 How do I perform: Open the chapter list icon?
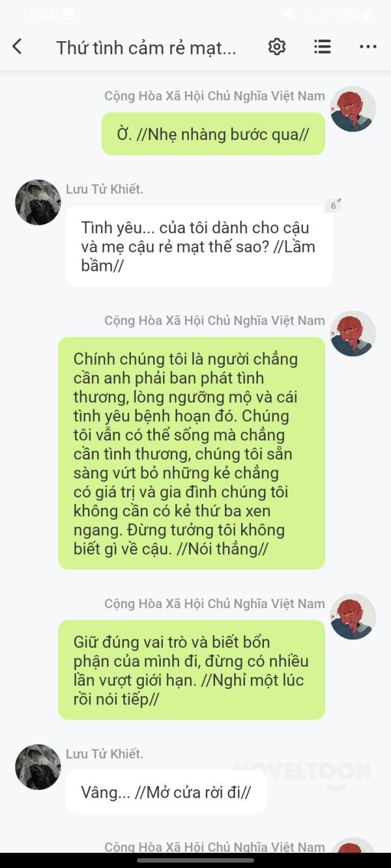point(322,46)
